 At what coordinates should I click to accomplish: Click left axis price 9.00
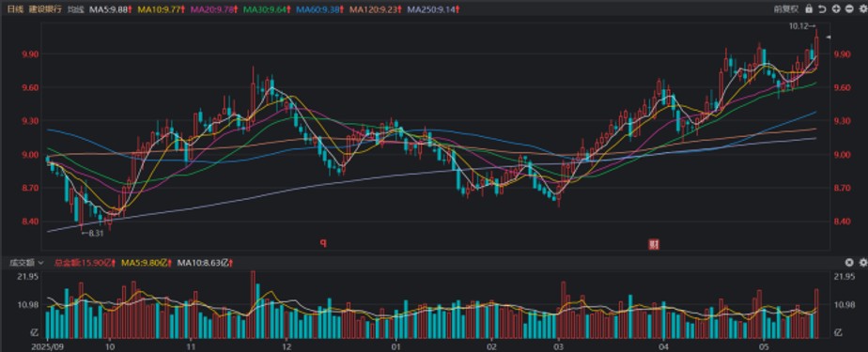(x=30, y=155)
